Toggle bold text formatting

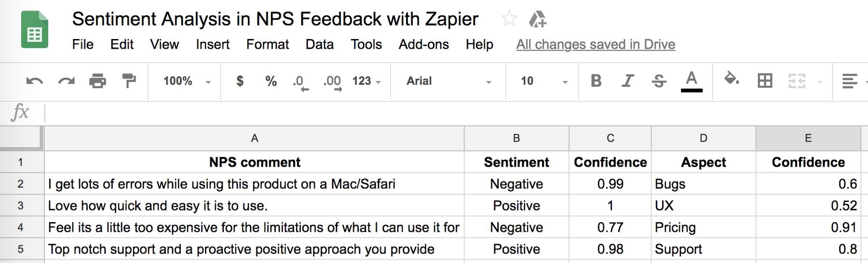click(x=596, y=81)
